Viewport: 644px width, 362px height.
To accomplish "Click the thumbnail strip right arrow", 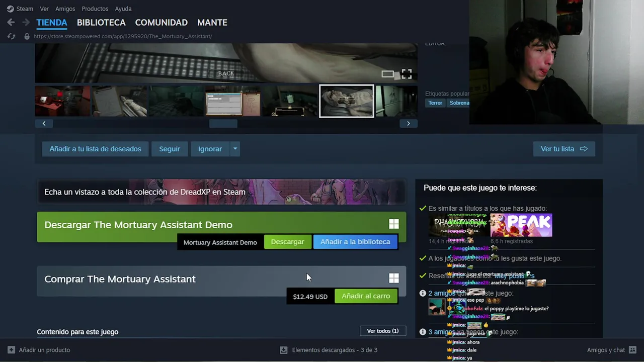I will [x=408, y=123].
